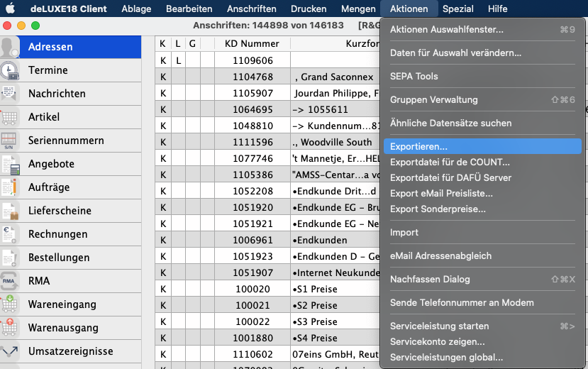Image resolution: width=588 pixels, height=369 pixels.
Task: Open the Apple menu icon
Action: tap(10, 9)
